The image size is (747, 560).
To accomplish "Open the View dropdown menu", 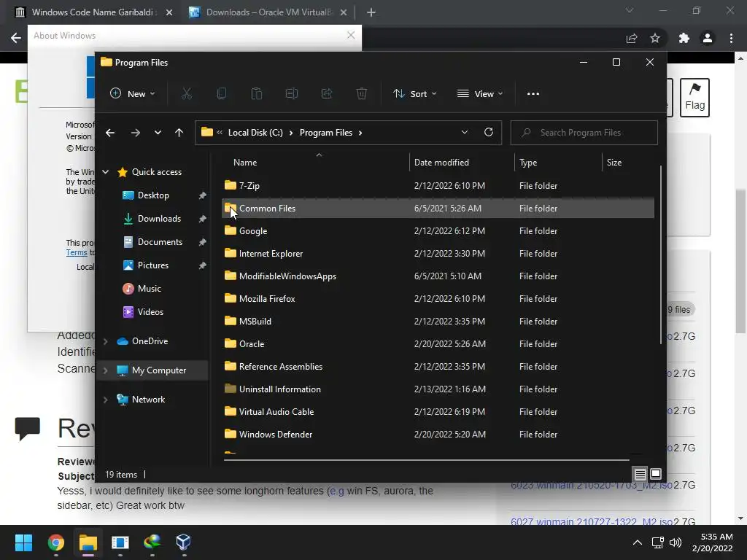I will click(x=480, y=94).
